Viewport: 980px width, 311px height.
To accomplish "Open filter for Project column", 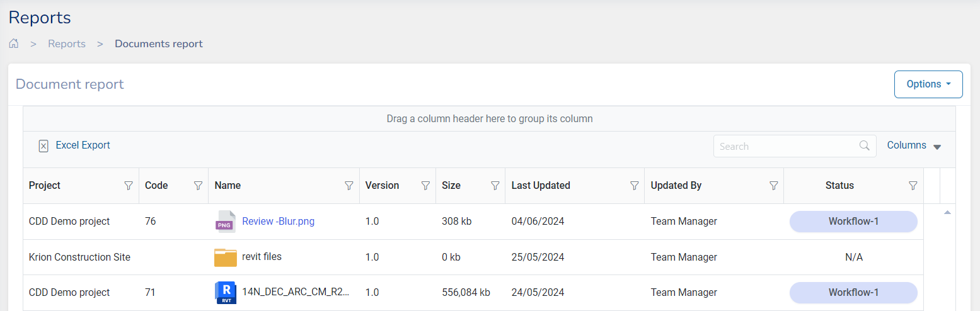I will tap(129, 186).
